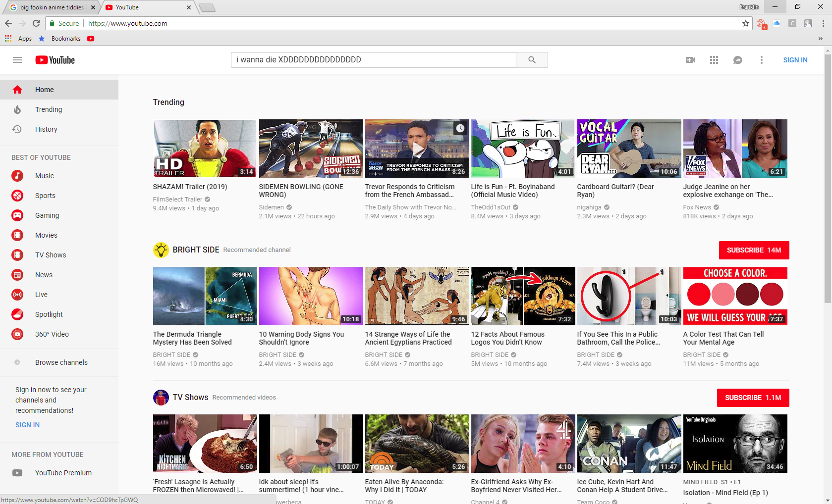This screenshot has width=832, height=504.
Task: Click the Trending section heading
Action: (x=168, y=102)
